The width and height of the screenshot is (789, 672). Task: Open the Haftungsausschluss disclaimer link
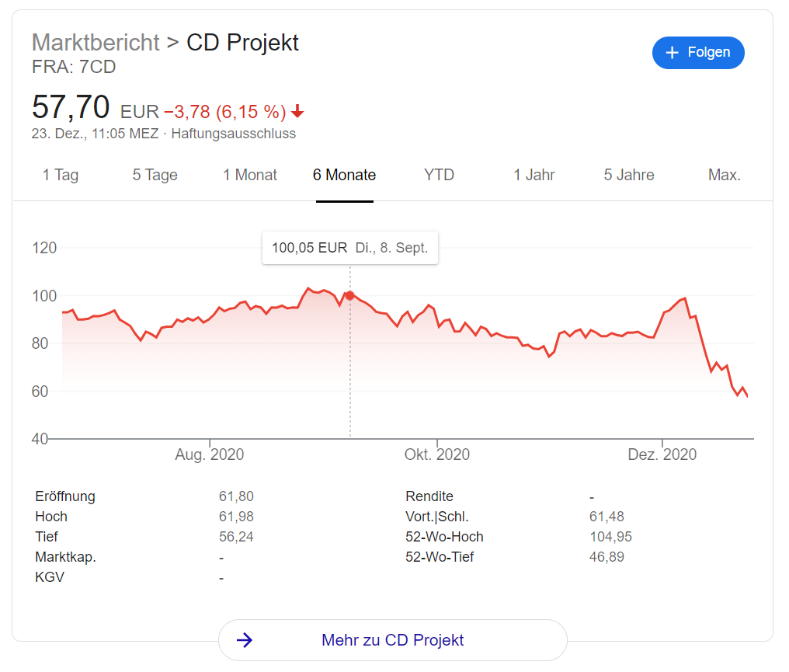coord(233,134)
